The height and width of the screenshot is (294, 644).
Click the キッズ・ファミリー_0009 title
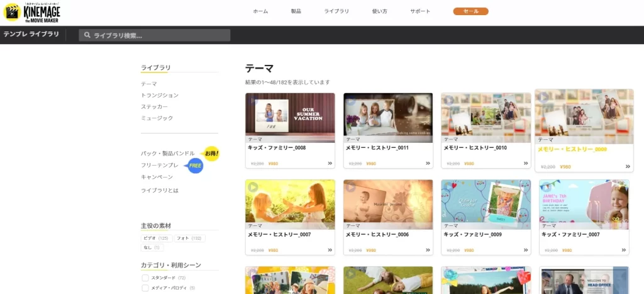473,234
